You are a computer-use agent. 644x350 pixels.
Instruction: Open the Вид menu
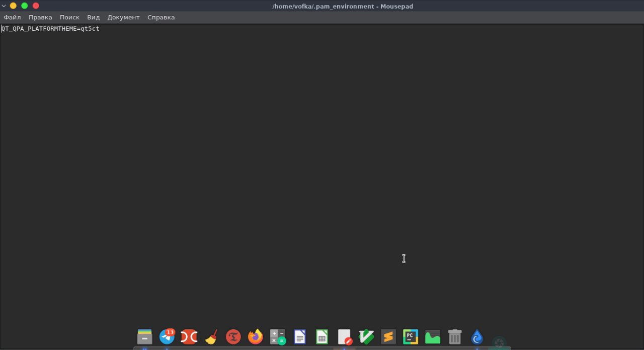(x=94, y=17)
